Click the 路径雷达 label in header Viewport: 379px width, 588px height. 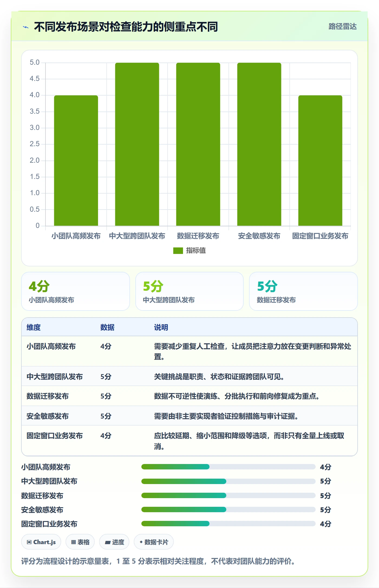click(342, 27)
